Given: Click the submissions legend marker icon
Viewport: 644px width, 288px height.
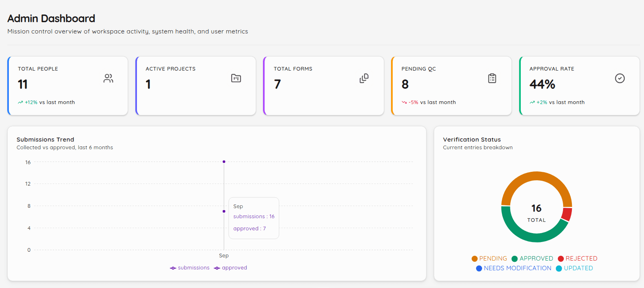Looking at the screenshot, I should coord(173,268).
